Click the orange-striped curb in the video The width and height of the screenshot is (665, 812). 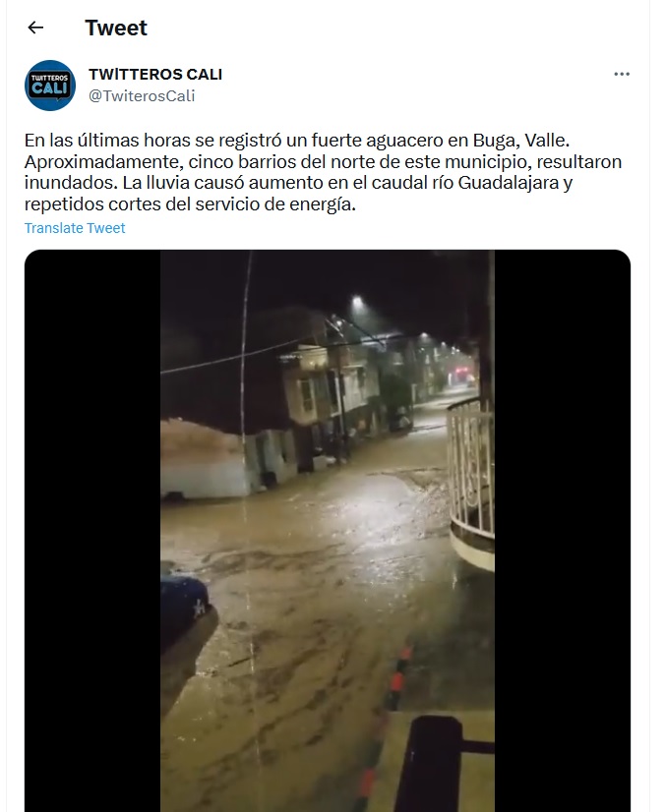point(387,725)
